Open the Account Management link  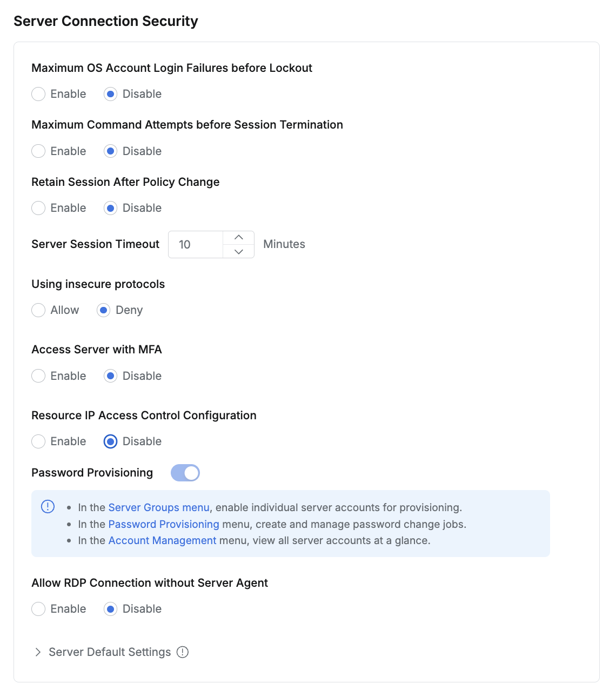[162, 540]
